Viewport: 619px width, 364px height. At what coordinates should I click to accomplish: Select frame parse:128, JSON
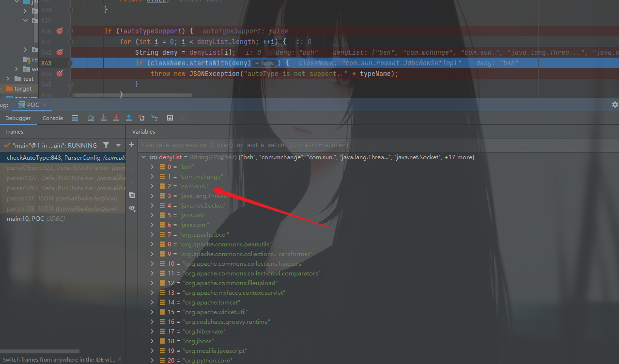pyautogui.click(x=62, y=209)
